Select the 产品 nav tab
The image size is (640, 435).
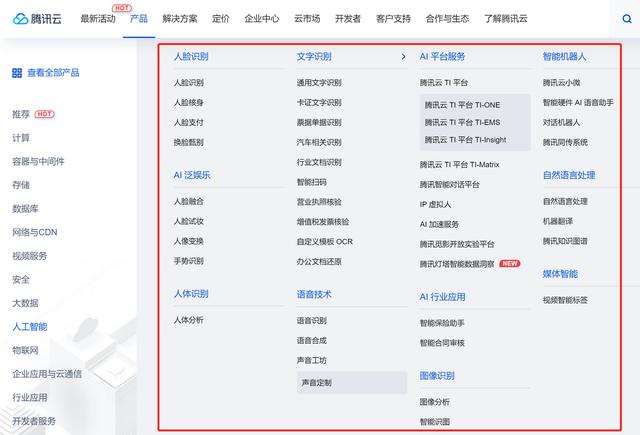click(139, 19)
